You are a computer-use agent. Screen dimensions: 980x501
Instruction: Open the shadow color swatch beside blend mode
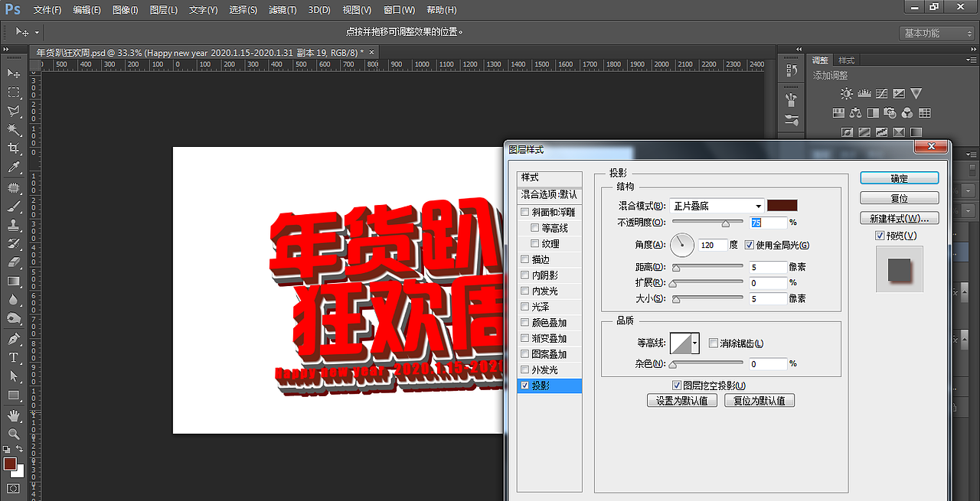click(782, 205)
